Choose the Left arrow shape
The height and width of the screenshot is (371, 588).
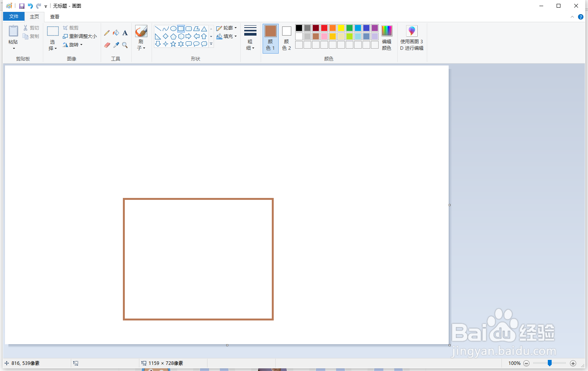click(x=196, y=36)
